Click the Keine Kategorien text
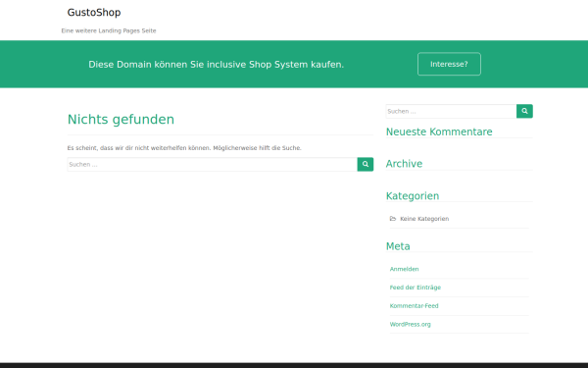Image resolution: width=588 pixels, height=368 pixels. pos(424,219)
